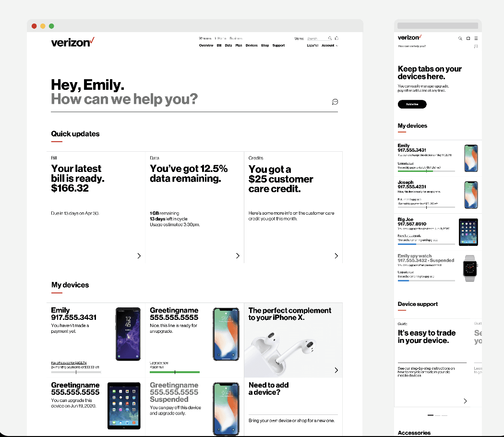Open the Support menu item

pos(279,46)
